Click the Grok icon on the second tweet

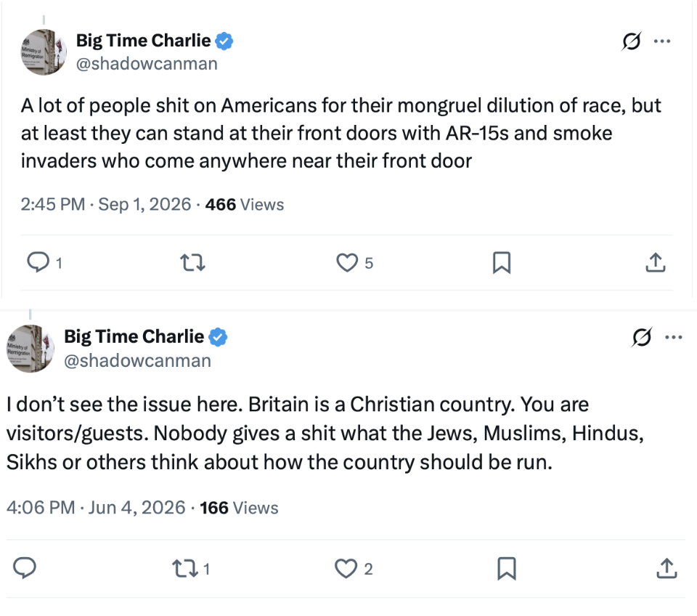coord(642,337)
